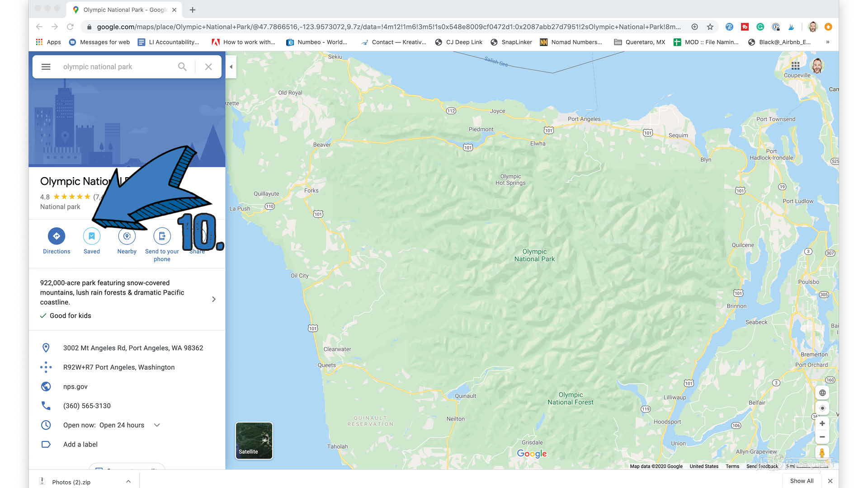Open Numbeo - World bookmark

tap(317, 42)
